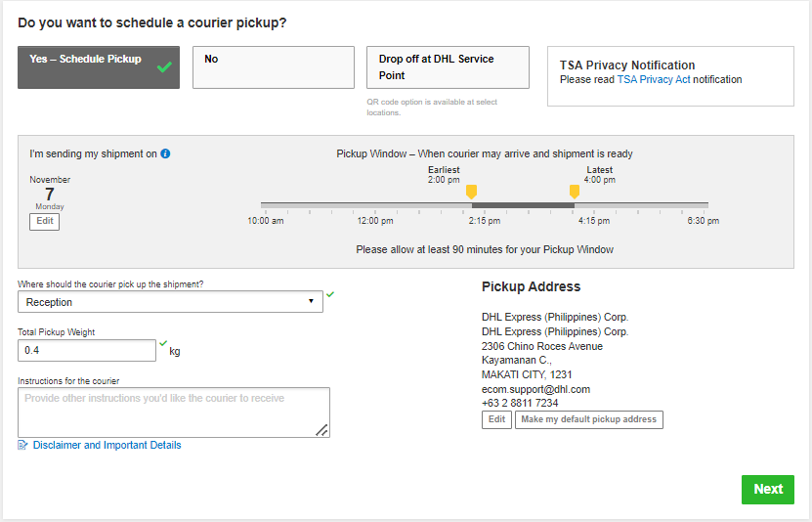
Task: Select the Earliest pickup time yellow handle
Action: click(471, 192)
